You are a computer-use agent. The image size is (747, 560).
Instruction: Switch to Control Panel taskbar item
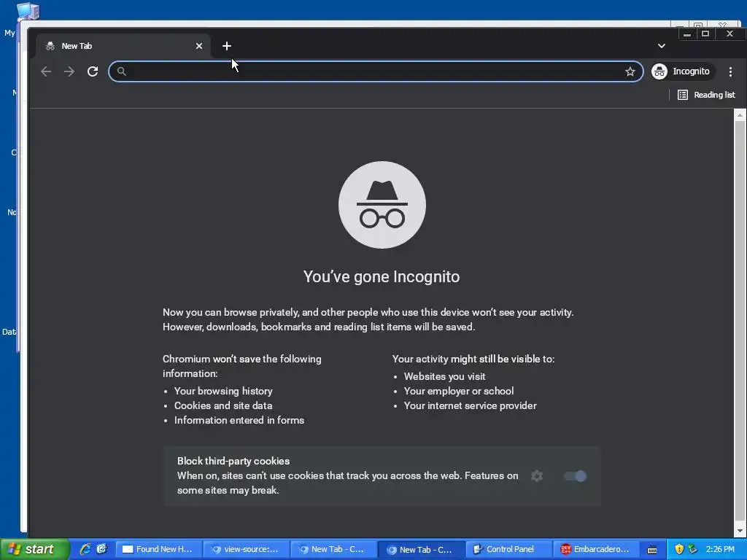pyautogui.click(x=508, y=549)
